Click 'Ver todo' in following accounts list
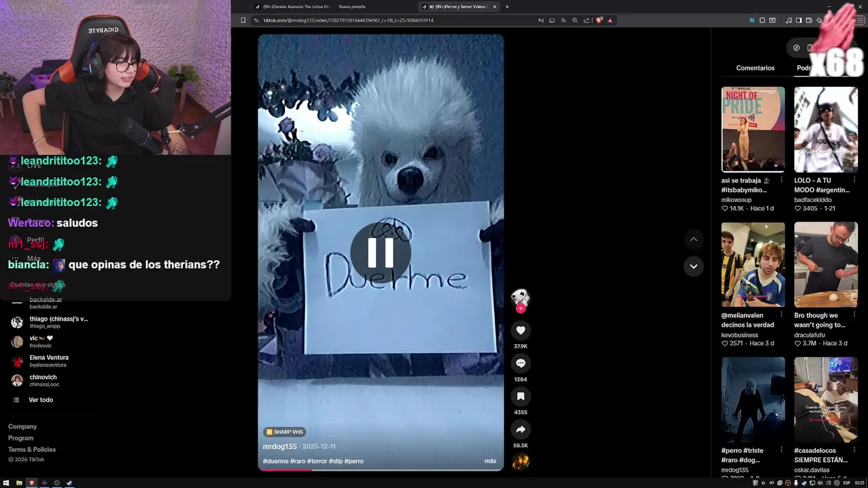This screenshot has height=488, width=868. point(41,400)
